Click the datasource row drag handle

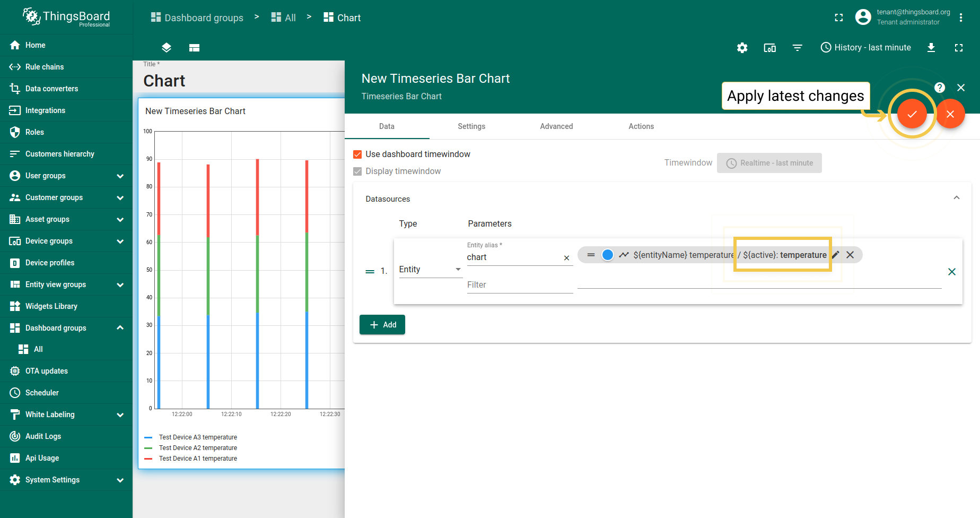[x=370, y=272]
